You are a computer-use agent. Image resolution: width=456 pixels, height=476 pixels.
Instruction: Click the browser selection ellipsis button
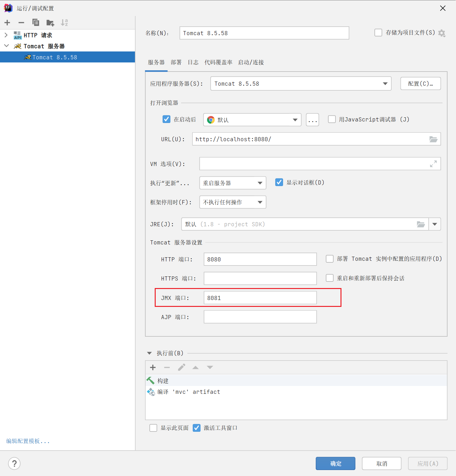(x=313, y=120)
